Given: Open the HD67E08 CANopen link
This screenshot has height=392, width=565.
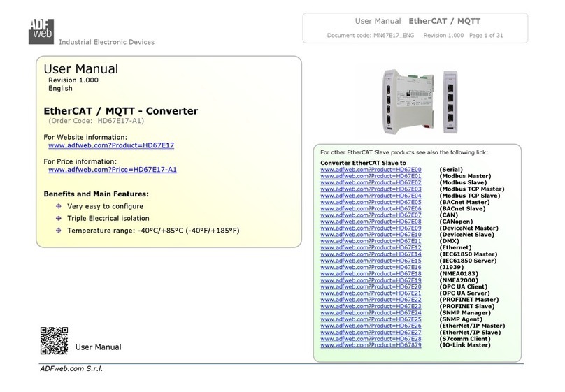Looking at the screenshot, I should 371,222.
